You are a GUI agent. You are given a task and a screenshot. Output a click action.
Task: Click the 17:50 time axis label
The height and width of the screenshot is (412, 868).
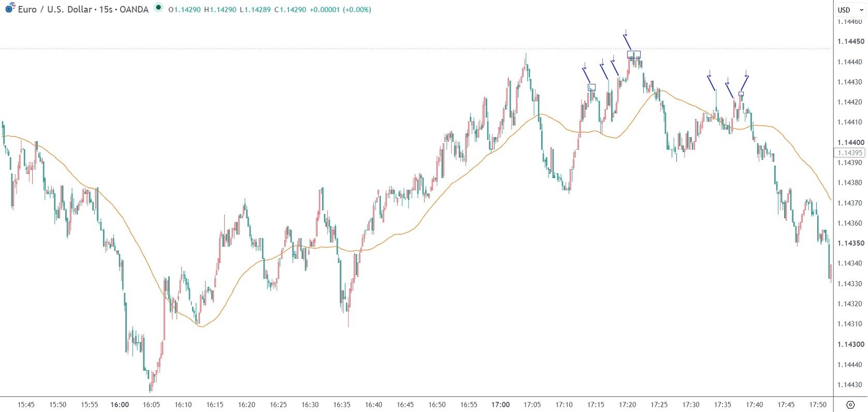pyautogui.click(x=818, y=405)
